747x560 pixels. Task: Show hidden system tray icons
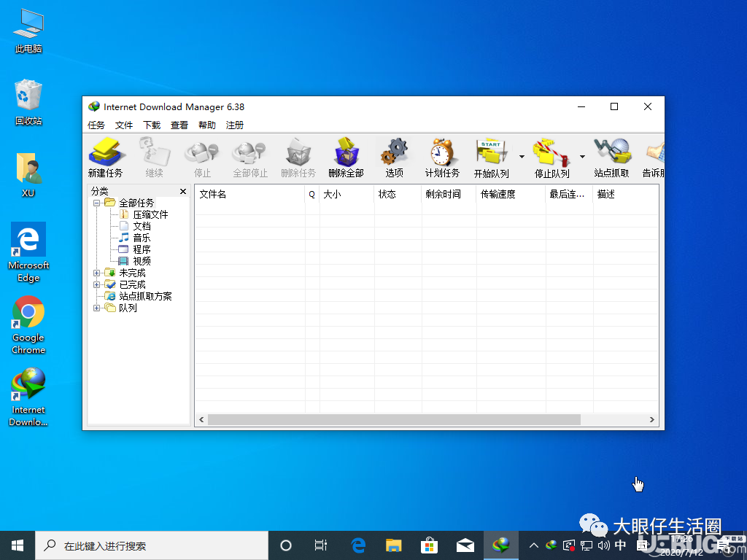pyautogui.click(x=533, y=545)
